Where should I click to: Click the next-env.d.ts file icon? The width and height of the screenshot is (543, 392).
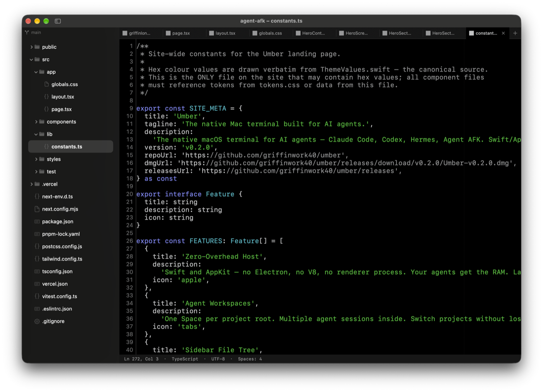tap(37, 197)
